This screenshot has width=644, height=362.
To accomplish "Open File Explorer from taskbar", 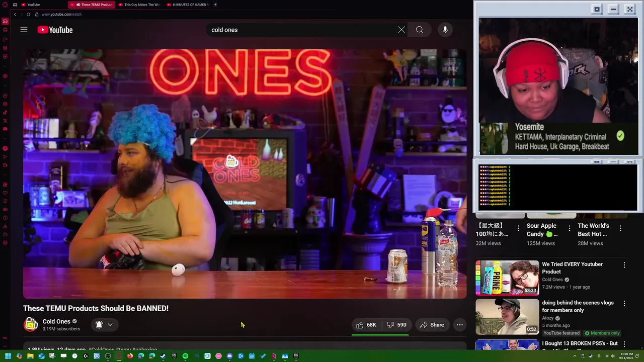I will 30,356.
